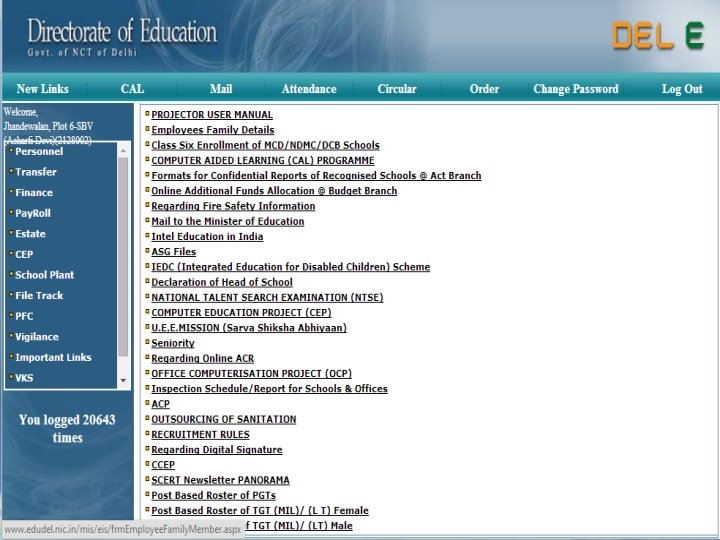This screenshot has width=720, height=540.
Task: Open Online Additional Funds Allocation link
Action: pos(274,191)
